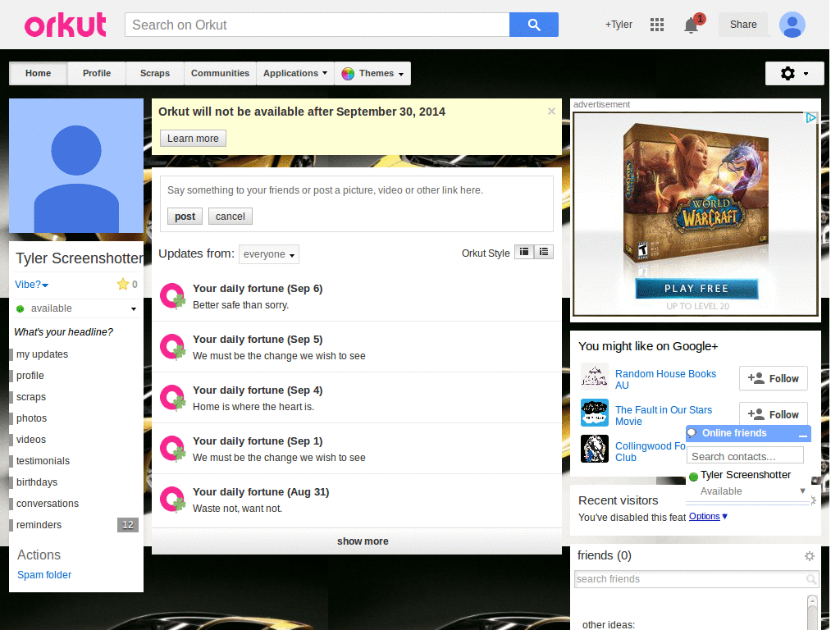Click the Learn more button
This screenshot has height=630, width=840.
pos(193,138)
